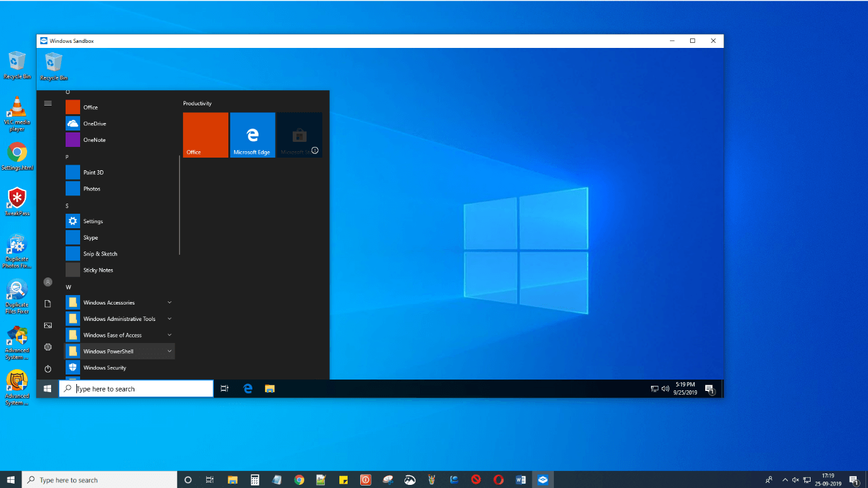Screen dimensions: 868x488
Task: Launch Skype in the sandbox Start menu
Action: click(90, 237)
